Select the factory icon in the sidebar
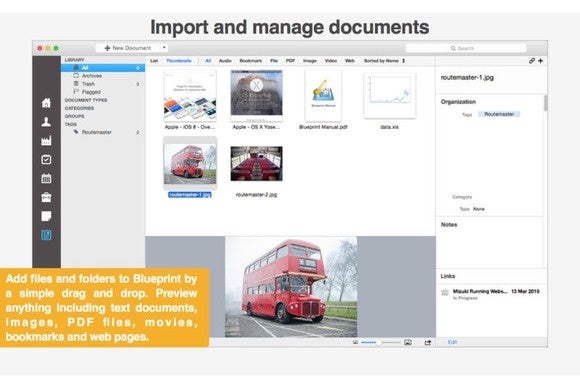580x388 pixels. point(46,141)
